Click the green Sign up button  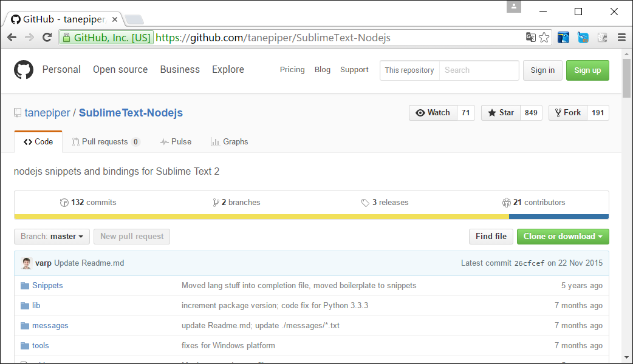point(587,70)
